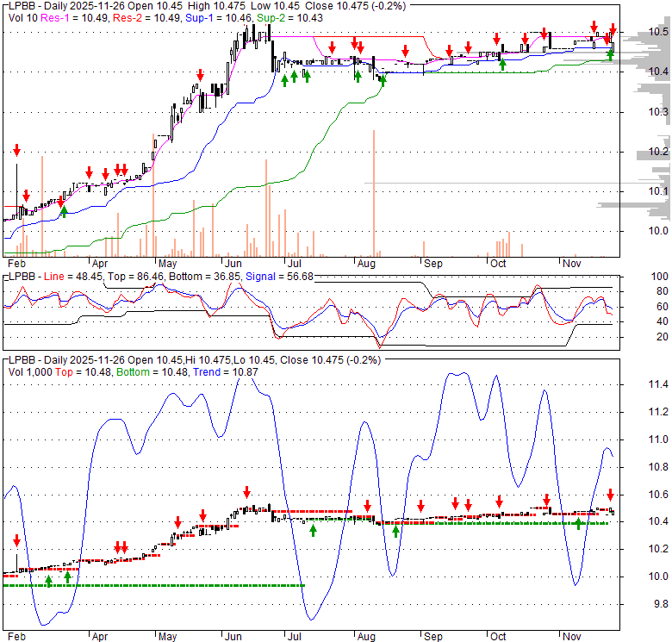Click the red arrow at the June peak in the bottom panel
The image size is (672, 642).
pos(246,491)
